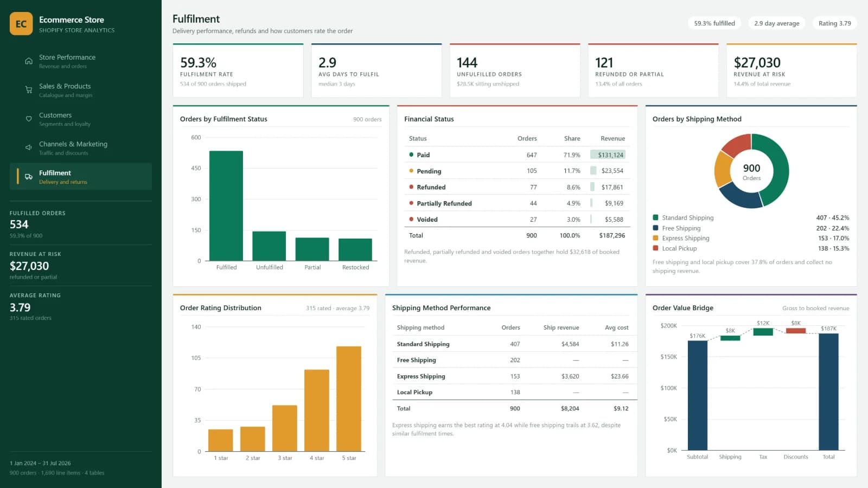
Task: Click the Free Shipping legend color square
Action: (x=655, y=228)
